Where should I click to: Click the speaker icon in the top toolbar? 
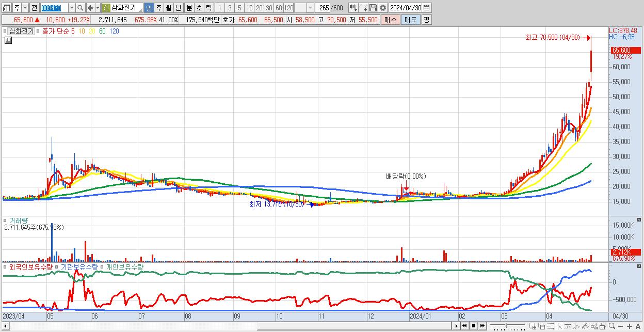coord(90,8)
